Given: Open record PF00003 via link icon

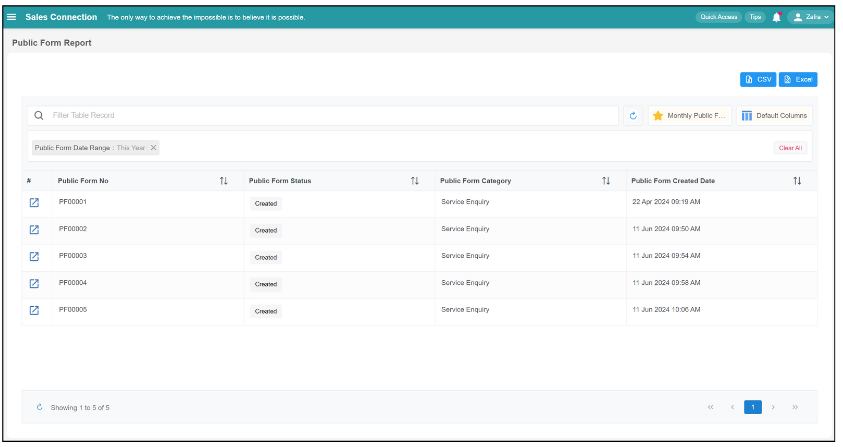Looking at the screenshot, I should [x=34, y=257].
